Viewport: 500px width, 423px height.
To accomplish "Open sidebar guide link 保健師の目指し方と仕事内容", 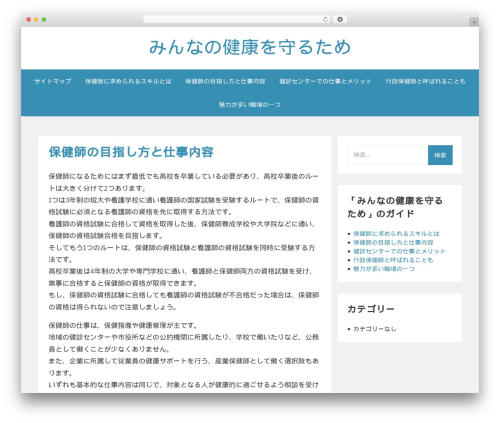I will point(393,242).
